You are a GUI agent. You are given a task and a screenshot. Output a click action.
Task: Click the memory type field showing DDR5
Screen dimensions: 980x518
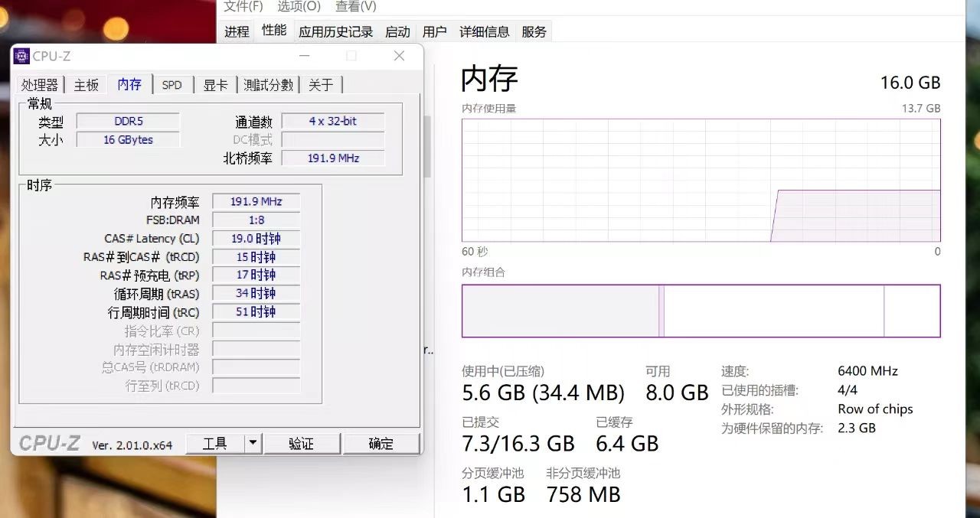[128, 121]
